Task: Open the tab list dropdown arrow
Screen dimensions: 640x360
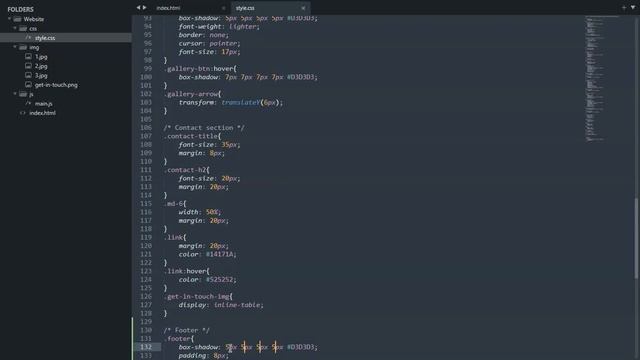Action: tap(633, 7)
